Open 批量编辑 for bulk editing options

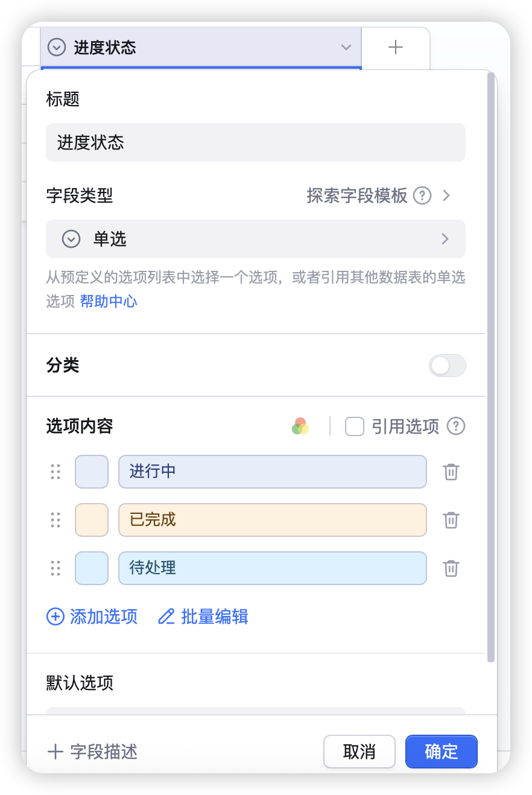point(203,616)
